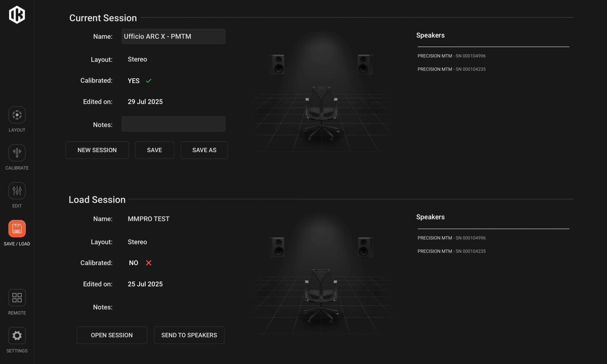The image size is (607, 364).
Task: Select right speaker in load session preview
Action: pos(364,247)
